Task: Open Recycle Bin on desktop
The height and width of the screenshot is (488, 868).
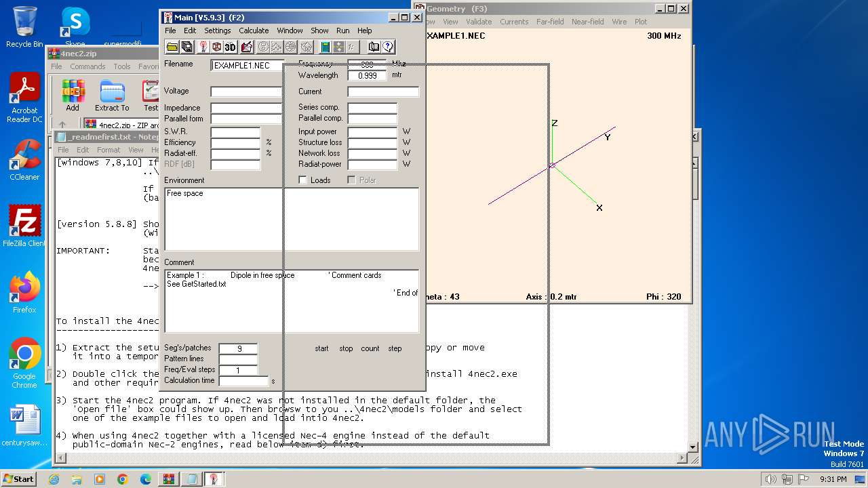Action: point(24,27)
